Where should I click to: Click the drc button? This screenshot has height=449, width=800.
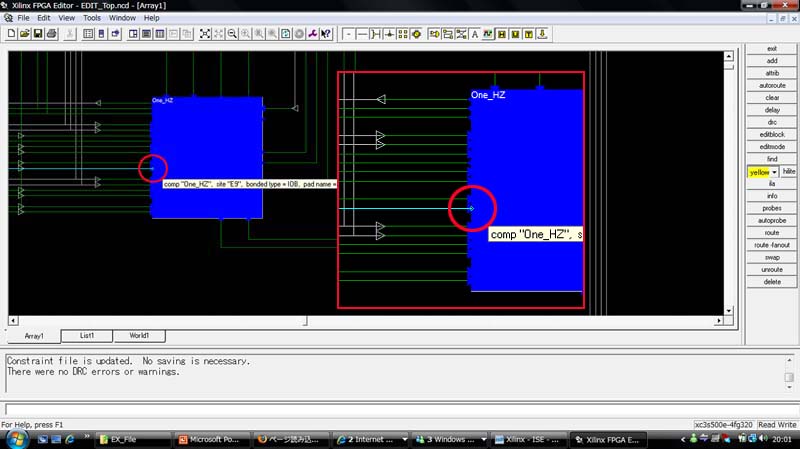[x=772, y=122]
